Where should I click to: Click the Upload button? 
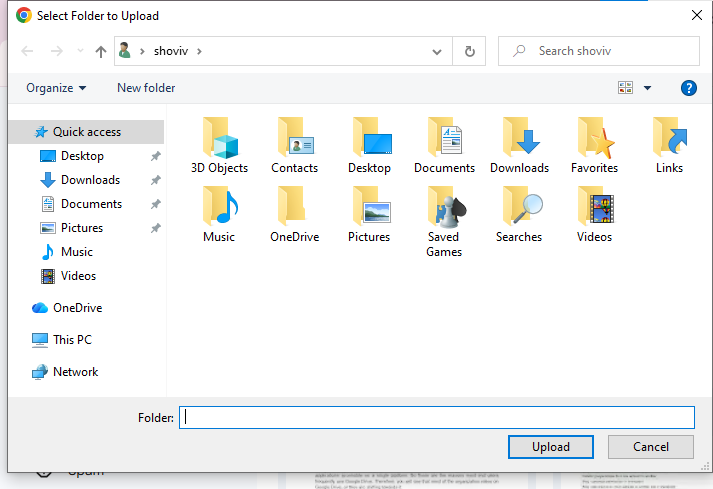(x=551, y=447)
